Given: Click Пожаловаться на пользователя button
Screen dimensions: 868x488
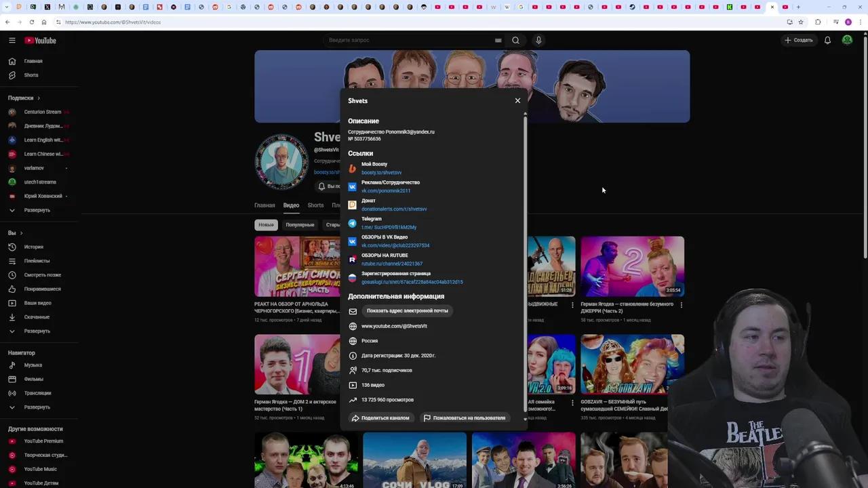Looking at the screenshot, I should (x=465, y=418).
